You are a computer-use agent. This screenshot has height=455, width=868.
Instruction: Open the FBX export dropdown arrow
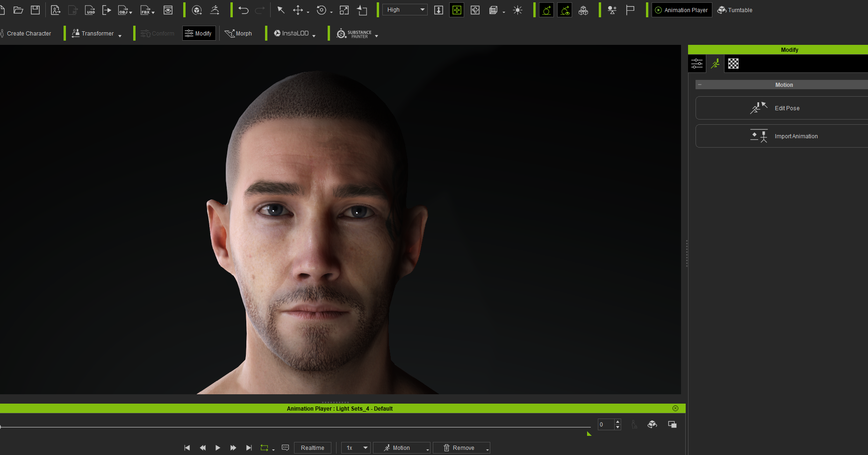click(x=153, y=13)
